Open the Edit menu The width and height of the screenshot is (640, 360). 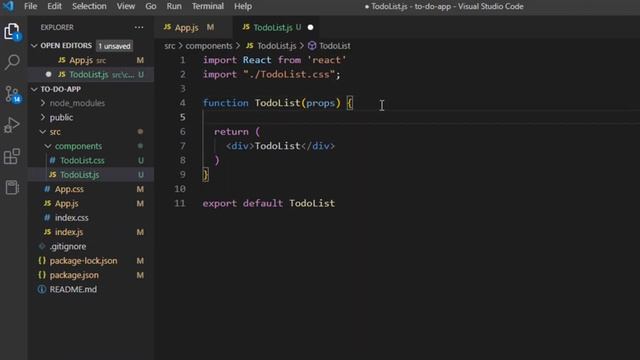click(54, 6)
